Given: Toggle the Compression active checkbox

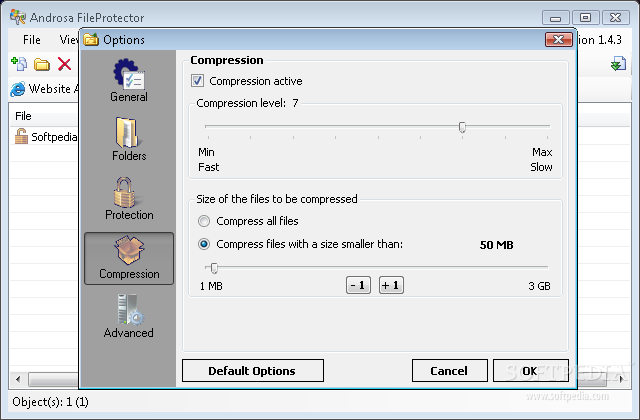Looking at the screenshot, I should [198, 80].
